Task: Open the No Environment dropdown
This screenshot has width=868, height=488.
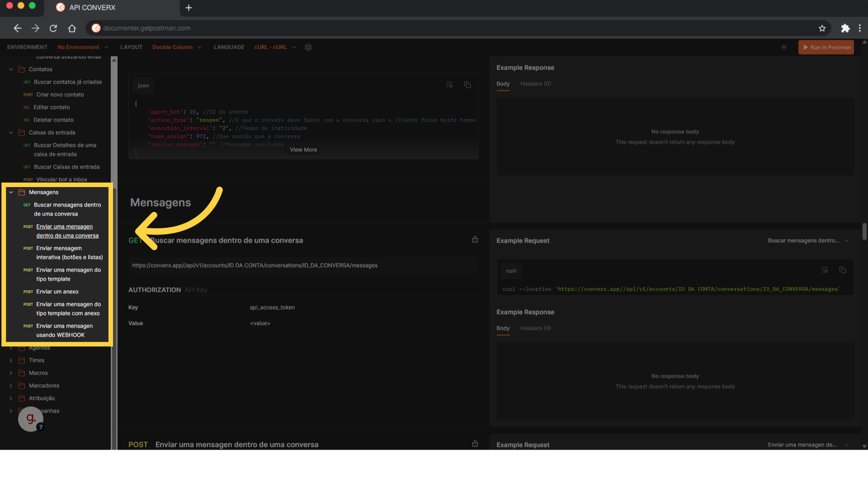Action: (x=83, y=47)
